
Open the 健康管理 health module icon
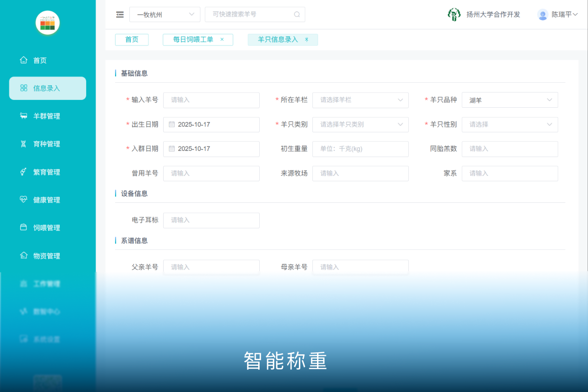[x=23, y=199]
